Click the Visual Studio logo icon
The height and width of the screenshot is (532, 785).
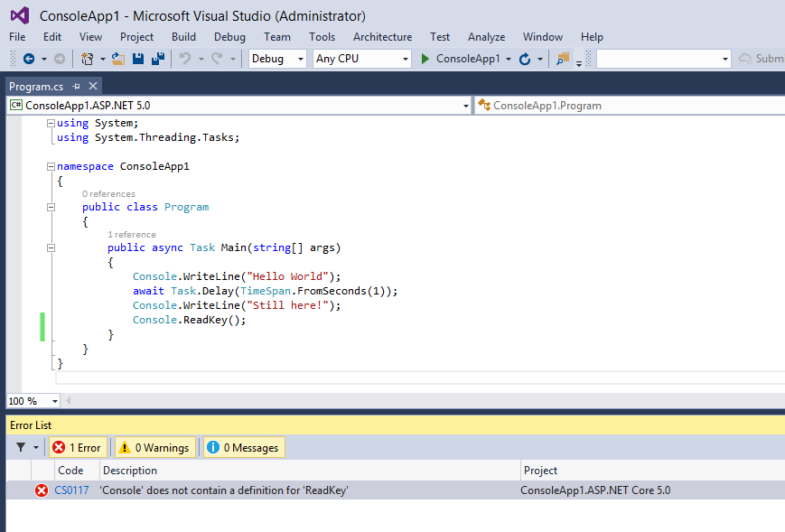coord(20,16)
